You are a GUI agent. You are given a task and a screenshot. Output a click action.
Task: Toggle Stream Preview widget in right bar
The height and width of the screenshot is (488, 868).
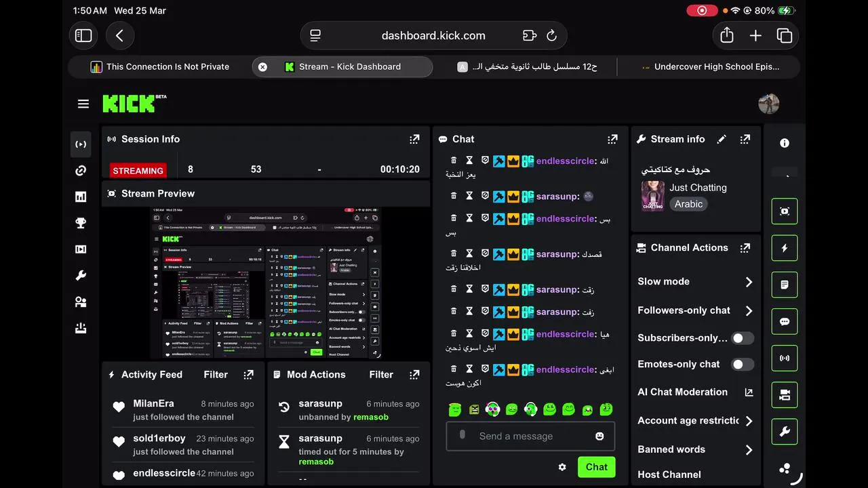785,211
